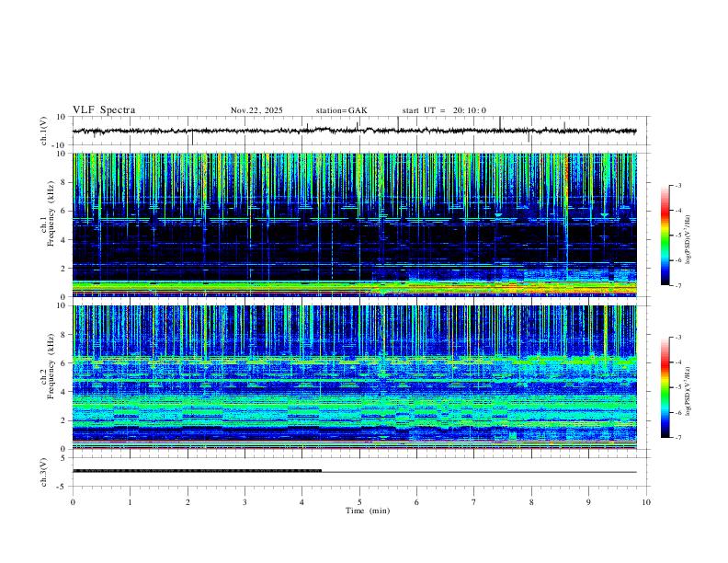Click the date label "Nov.22, 2025"

[256, 110]
